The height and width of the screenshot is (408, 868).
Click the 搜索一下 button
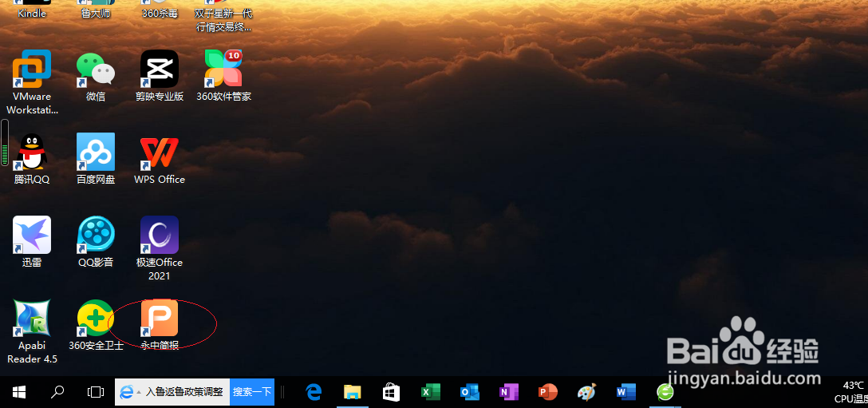coord(252,392)
